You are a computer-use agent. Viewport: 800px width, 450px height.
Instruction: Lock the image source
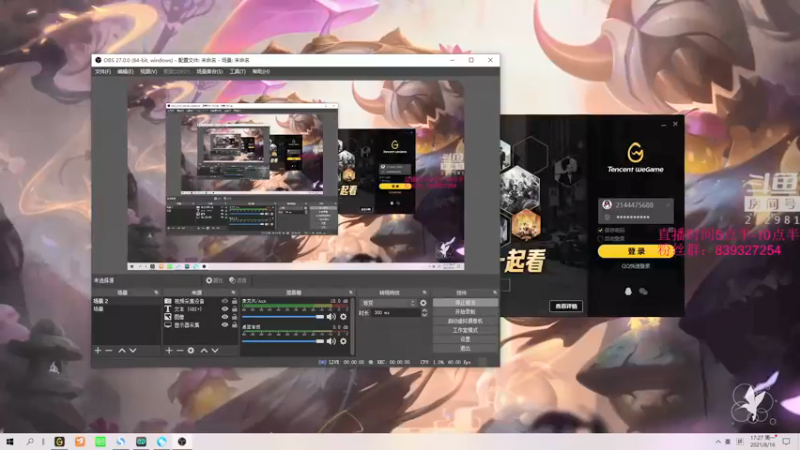(x=234, y=317)
